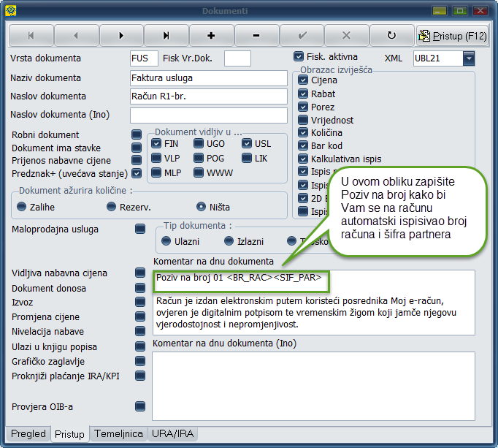Click the app icon in title bar
498x448 pixels.
click(x=10, y=11)
